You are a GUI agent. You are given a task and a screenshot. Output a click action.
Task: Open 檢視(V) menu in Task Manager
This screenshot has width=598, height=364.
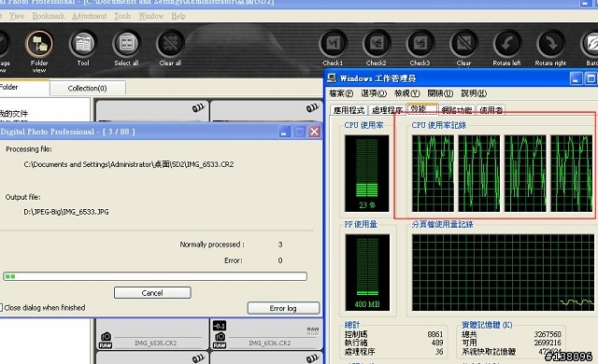coord(407,93)
